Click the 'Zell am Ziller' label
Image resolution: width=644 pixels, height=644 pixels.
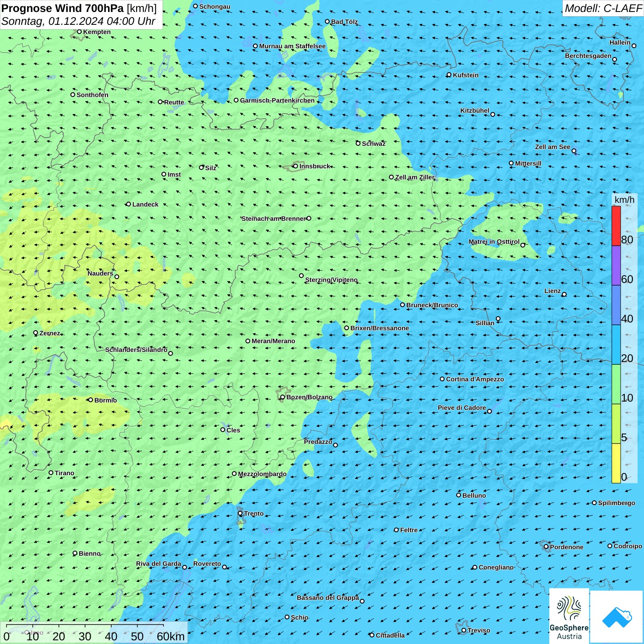pyautogui.click(x=415, y=177)
